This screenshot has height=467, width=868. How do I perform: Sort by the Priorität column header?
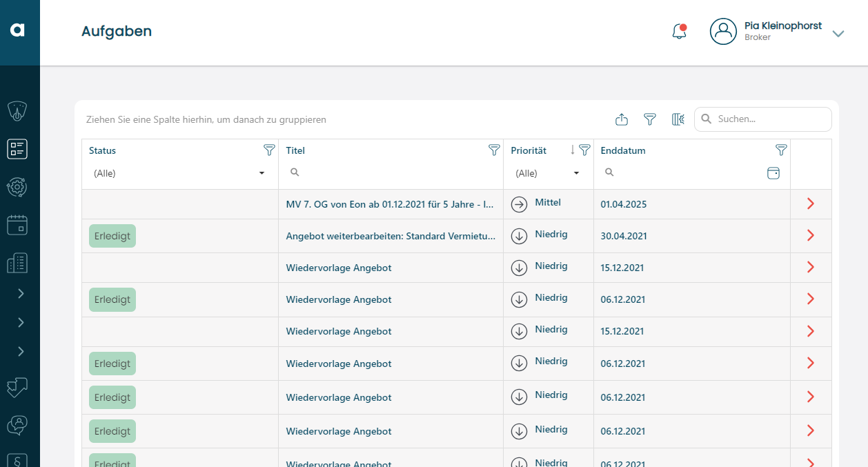529,150
